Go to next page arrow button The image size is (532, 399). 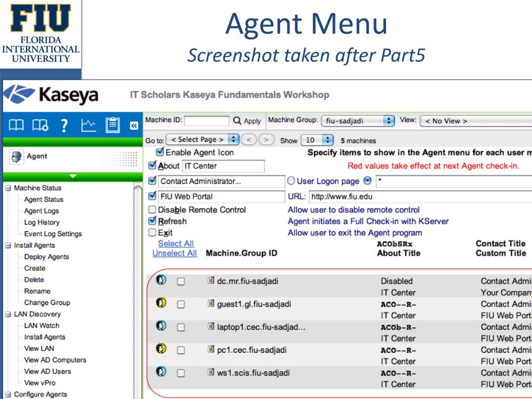(x=266, y=140)
